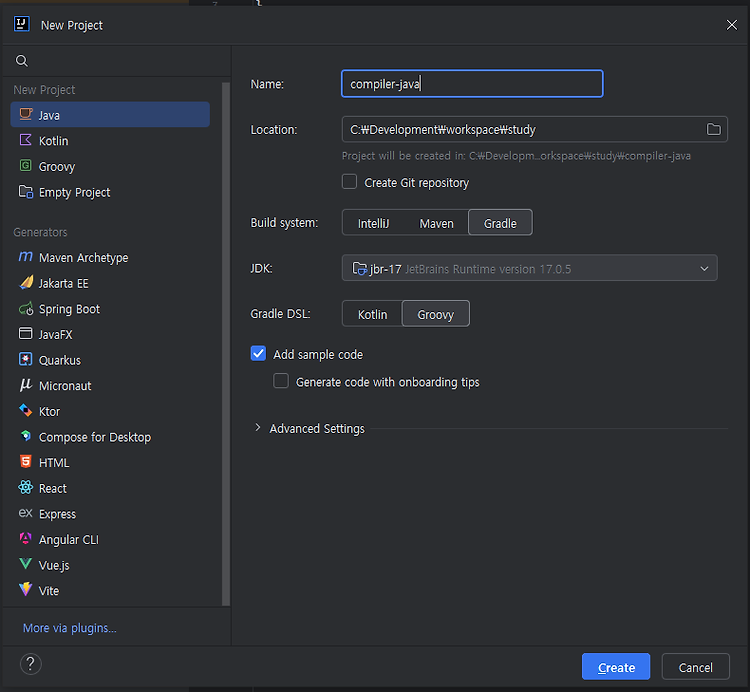The image size is (750, 692).
Task: Select Maven Archetype generator
Action: click(x=110, y=257)
